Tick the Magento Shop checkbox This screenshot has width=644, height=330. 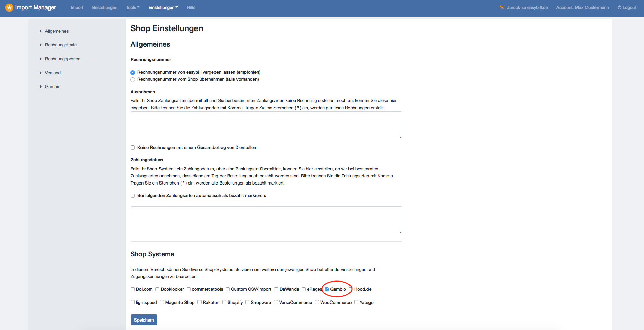[162, 302]
